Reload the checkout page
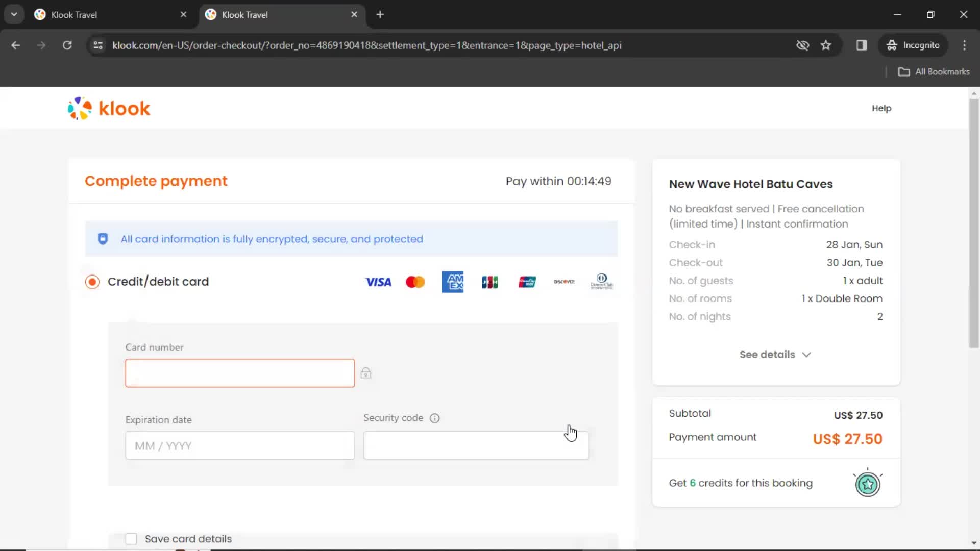980x551 pixels. click(x=67, y=45)
